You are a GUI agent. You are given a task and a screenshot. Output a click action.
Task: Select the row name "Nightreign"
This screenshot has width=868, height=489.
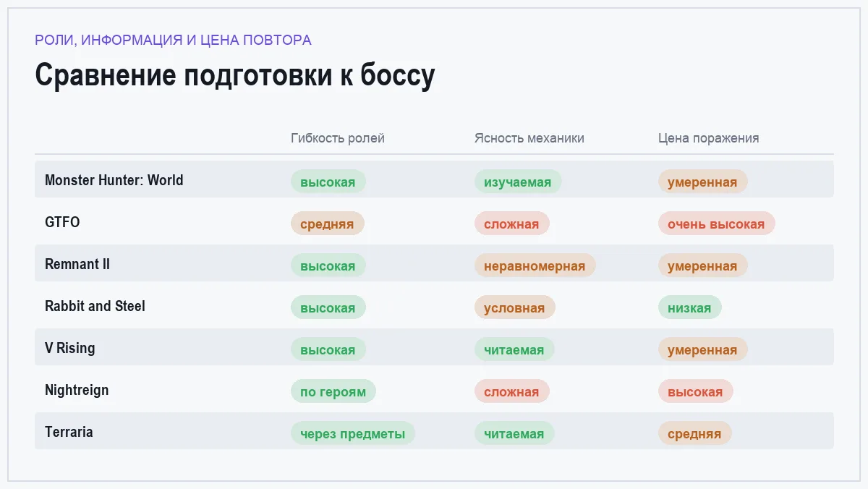[77, 390]
